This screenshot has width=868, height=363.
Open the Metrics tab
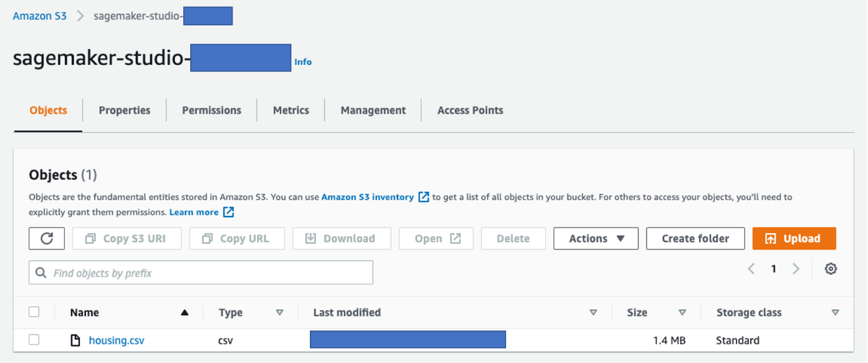pyautogui.click(x=291, y=110)
